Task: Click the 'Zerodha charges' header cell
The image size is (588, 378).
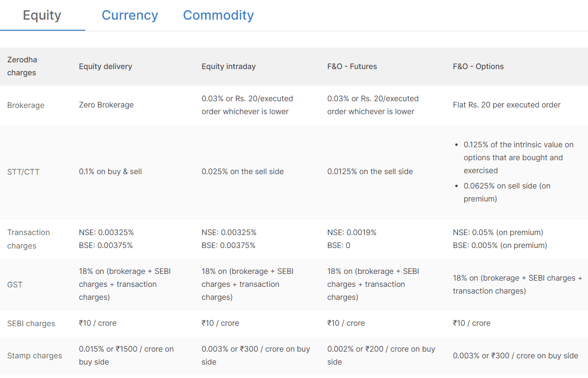Action: pyautogui.click(x=22, y=66)
